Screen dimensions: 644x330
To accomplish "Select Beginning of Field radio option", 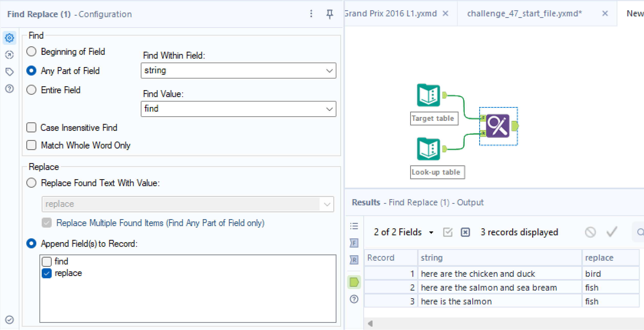I will [x=31, y=51].
